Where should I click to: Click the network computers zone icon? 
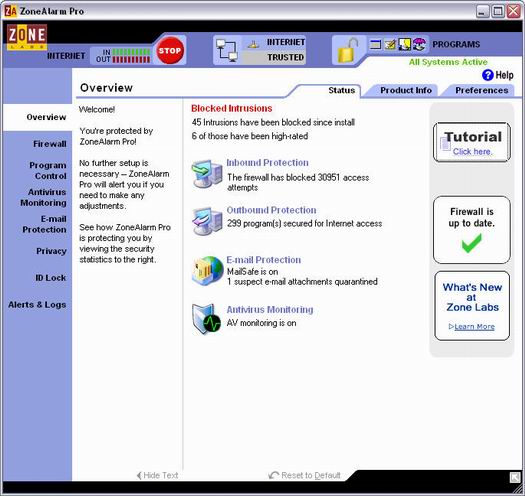click(x=227, y=51)
